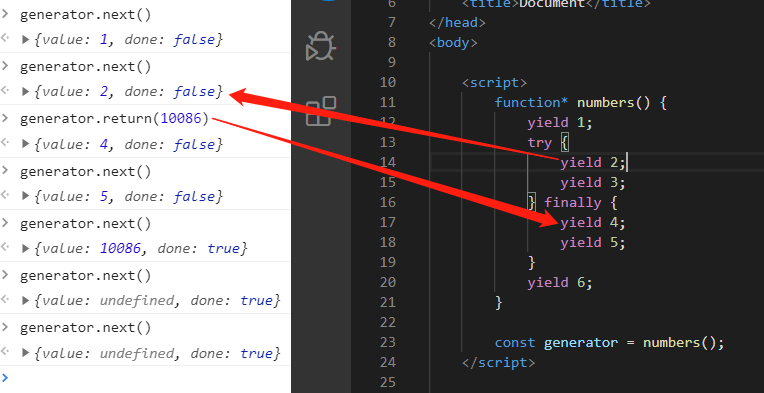Click line number 17 in the gutter
Viewport: 764px width, 393px height.
tap(388, 222)
